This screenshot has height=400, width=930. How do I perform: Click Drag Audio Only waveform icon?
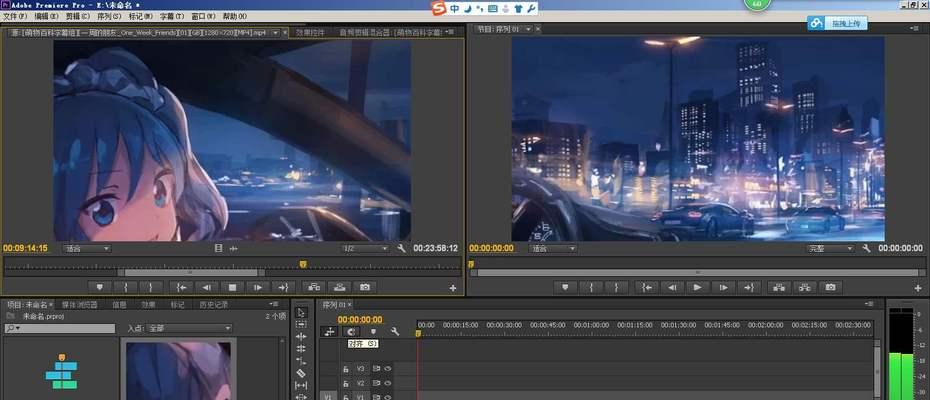[234, 248]
